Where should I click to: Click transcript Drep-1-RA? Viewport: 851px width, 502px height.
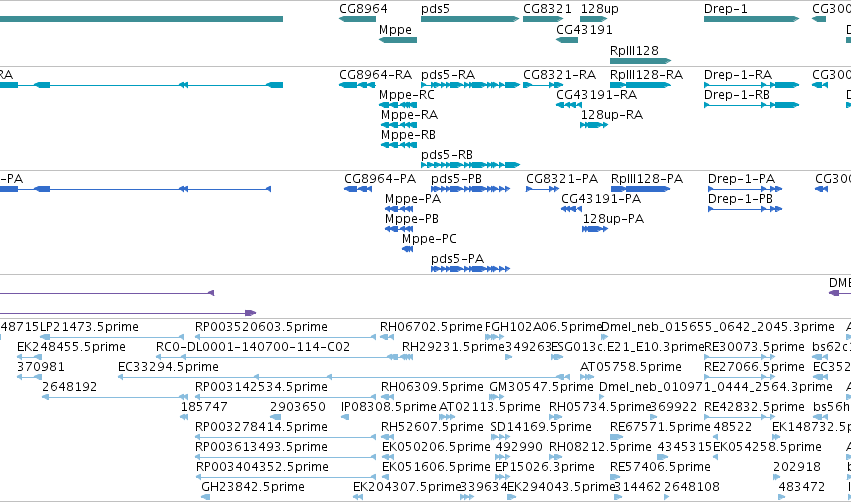[x=738, y=74]
